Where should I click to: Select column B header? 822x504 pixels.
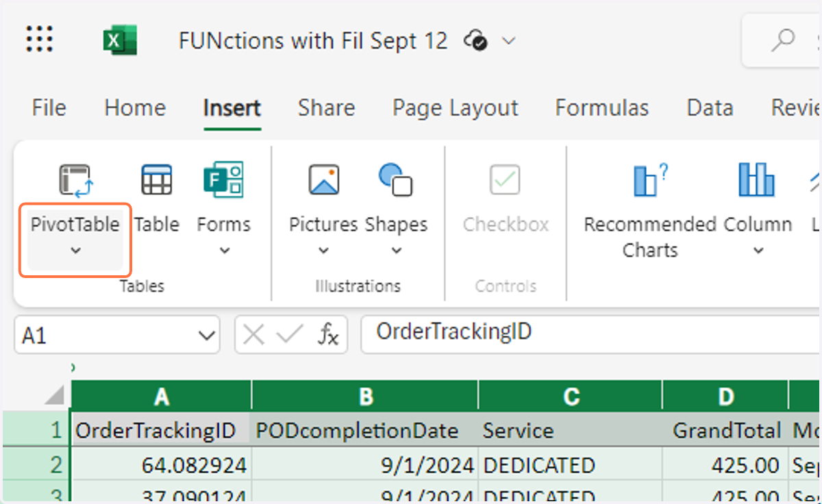(365, 396)
